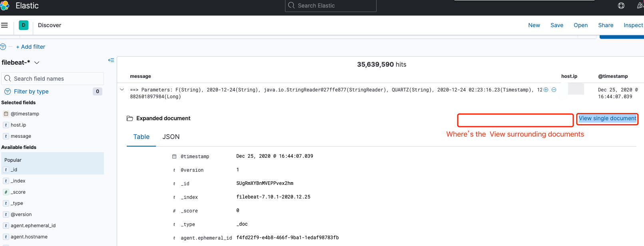Viewport: 644px width, 246px height.
Task: Click the type icon of sidebar agent.ephemeral_id field
Action: tap(6, 226)
